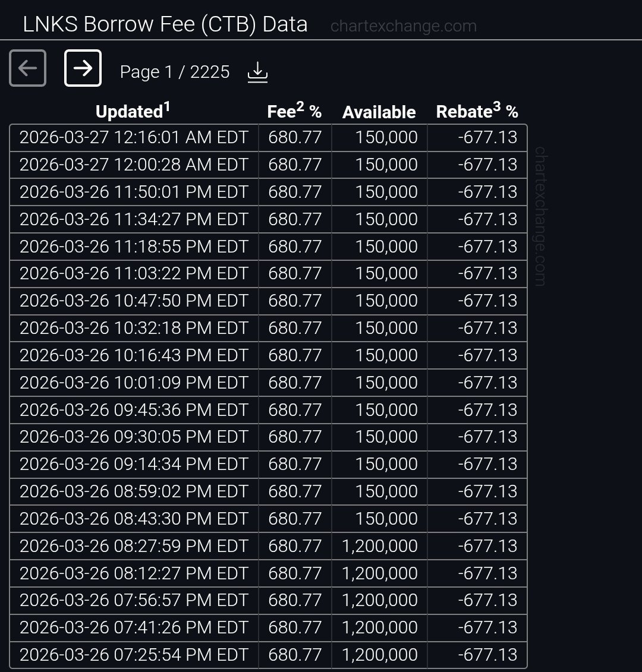Click the Available column header

(379, 112)
